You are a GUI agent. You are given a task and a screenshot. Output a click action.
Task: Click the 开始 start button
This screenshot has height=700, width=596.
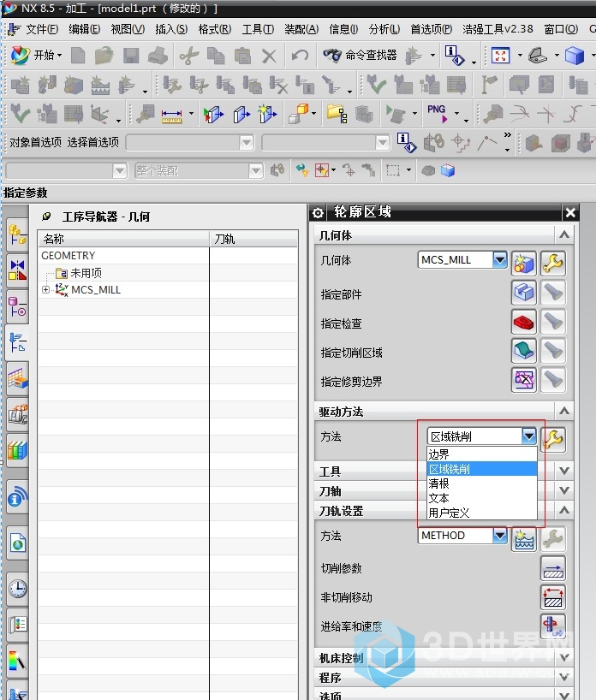click(37, 56)
